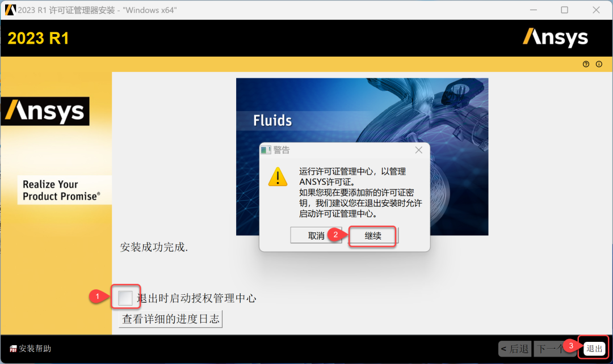
Task: Toggle 退出时启动授权管理中心 checkbox
Action: pos(125,298)
